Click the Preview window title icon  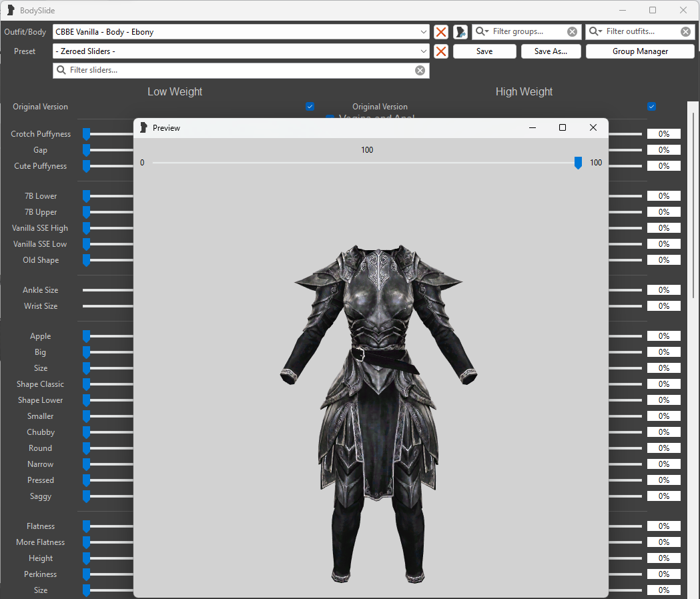143,127
